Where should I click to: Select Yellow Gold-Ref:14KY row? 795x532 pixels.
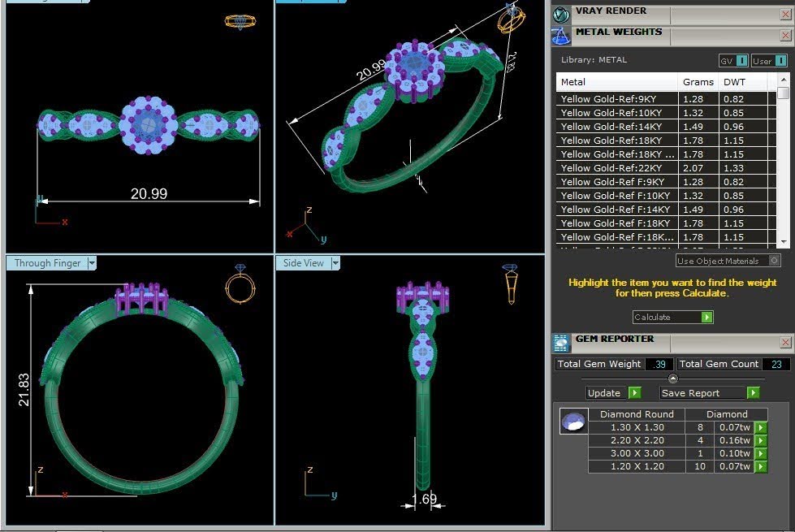click(x=666, y=126)
